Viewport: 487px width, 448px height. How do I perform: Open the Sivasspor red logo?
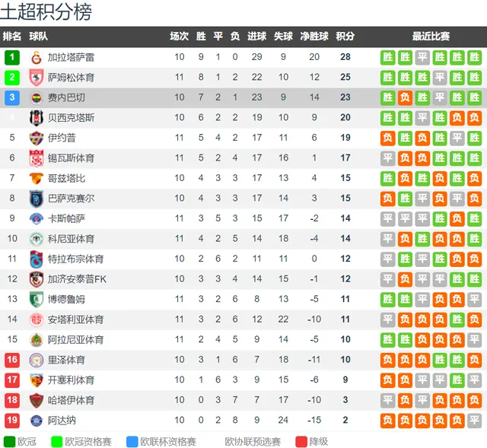click(x=37, y=158)
